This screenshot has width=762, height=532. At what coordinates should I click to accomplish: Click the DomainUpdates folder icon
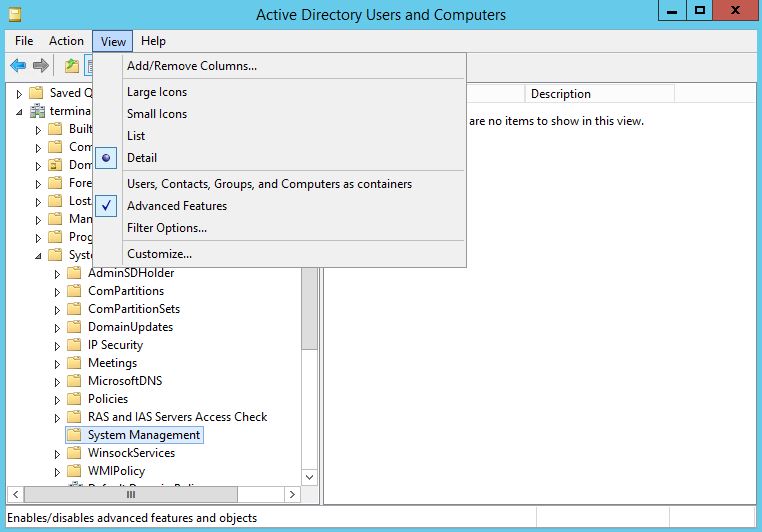(x=74, y=327)
